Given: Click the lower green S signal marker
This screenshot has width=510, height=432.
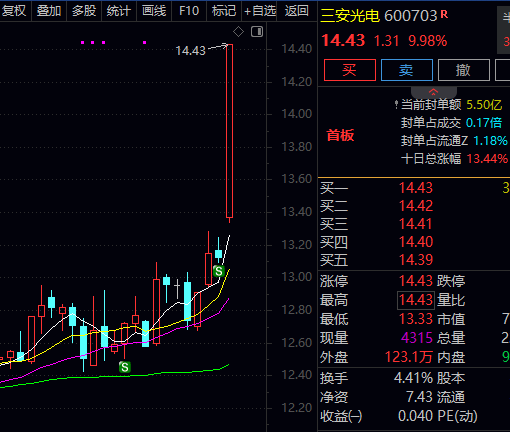Looking at the screenshot, I should (x=125, y=367).
